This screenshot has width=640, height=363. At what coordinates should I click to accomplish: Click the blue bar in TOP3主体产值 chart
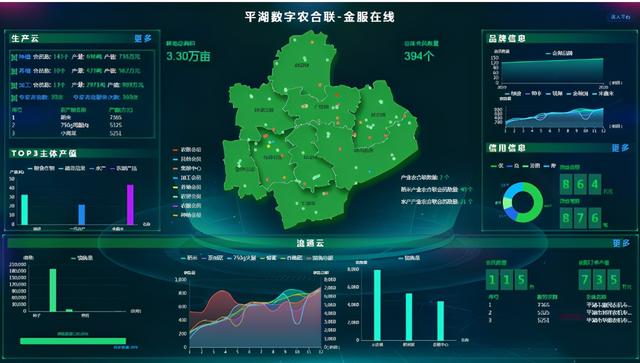point(82,214)
